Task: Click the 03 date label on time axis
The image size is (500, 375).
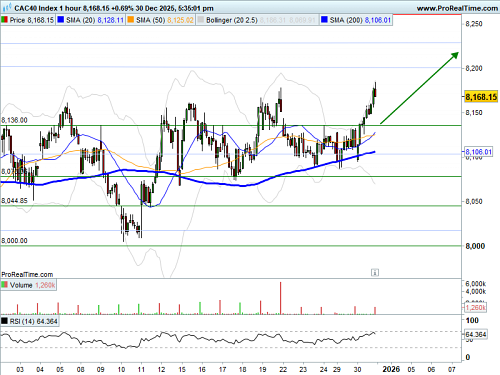Action: pyautogui.click(x=20, y=369)
